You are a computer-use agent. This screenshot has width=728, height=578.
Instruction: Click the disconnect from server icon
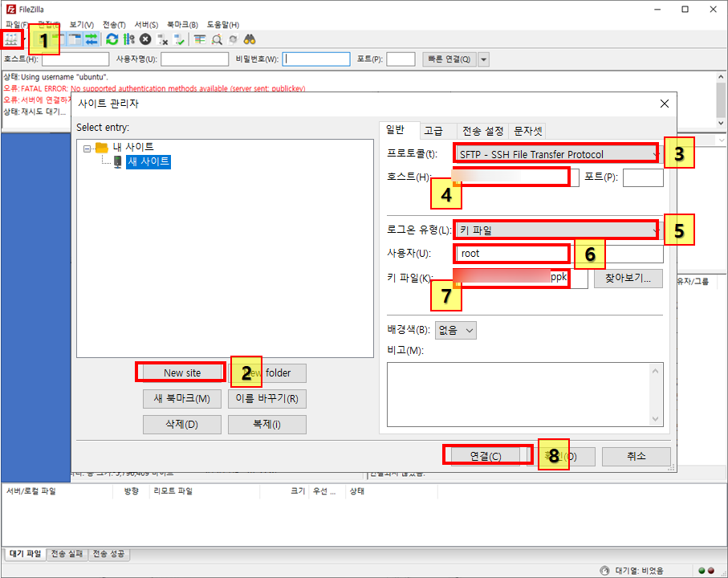(162, 39)
